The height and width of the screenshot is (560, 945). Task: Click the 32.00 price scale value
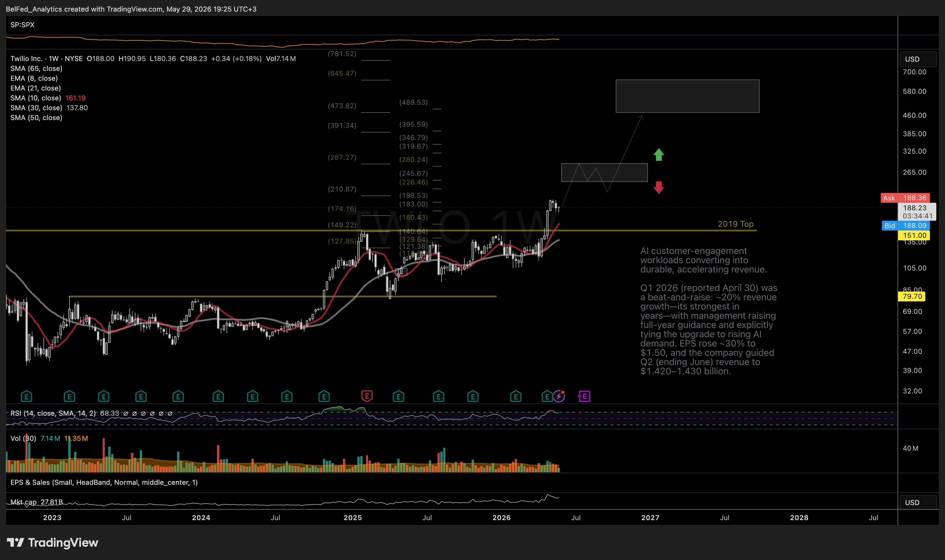click(x=913, y=391)
